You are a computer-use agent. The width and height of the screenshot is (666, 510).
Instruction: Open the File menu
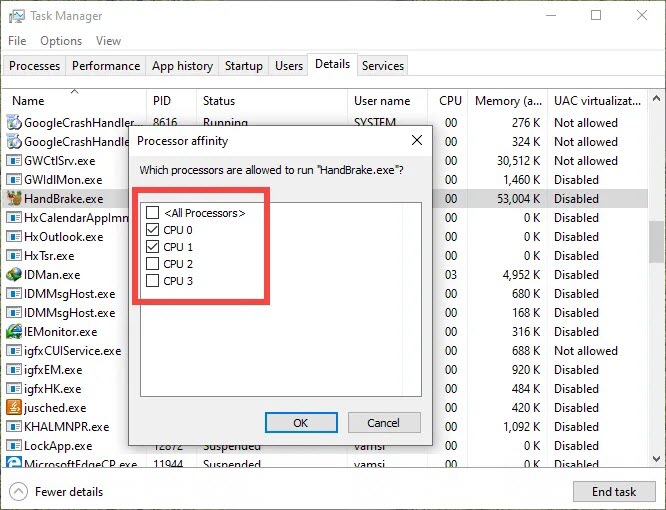(x=17, y=41)
